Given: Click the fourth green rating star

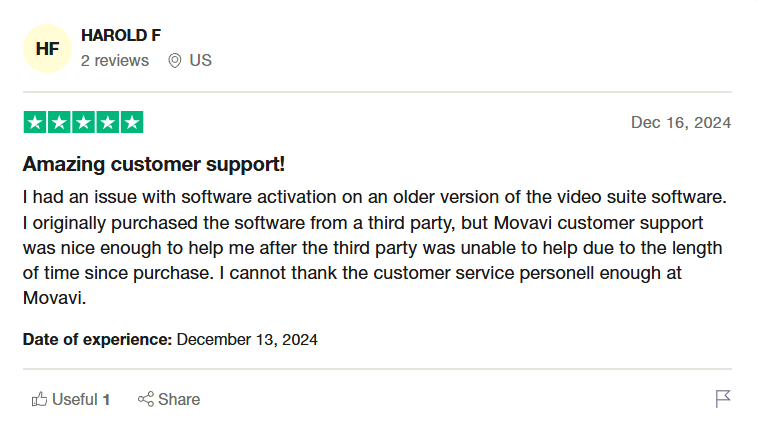Looking at the screenshot, I should coord(108,123).
